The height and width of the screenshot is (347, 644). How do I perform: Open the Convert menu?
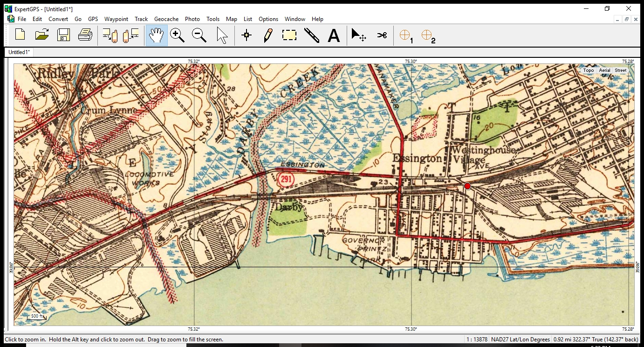[58, 19]
